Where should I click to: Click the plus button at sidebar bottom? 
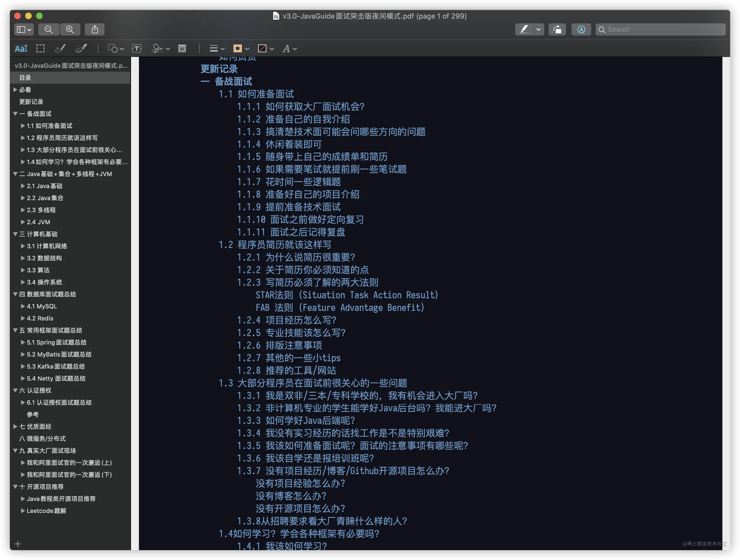18,544
